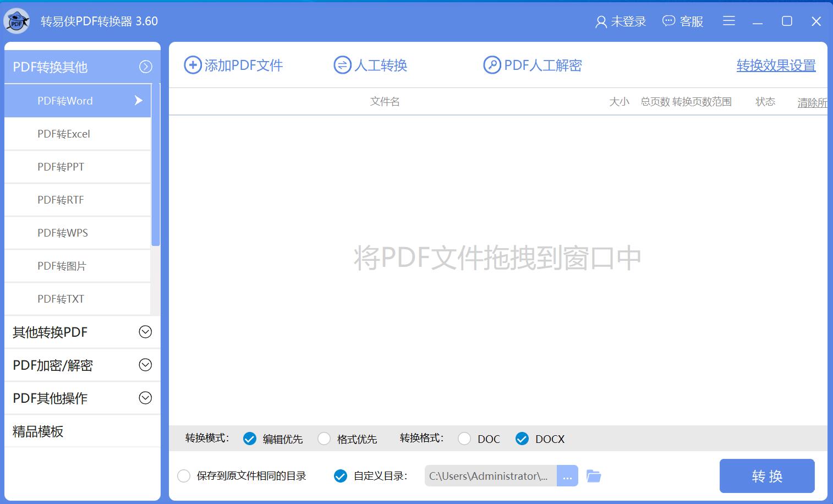The height and width of the screenshot is (504, 833).
Task: Expand the PDF其他操作 section
Action: coord(145,398)
